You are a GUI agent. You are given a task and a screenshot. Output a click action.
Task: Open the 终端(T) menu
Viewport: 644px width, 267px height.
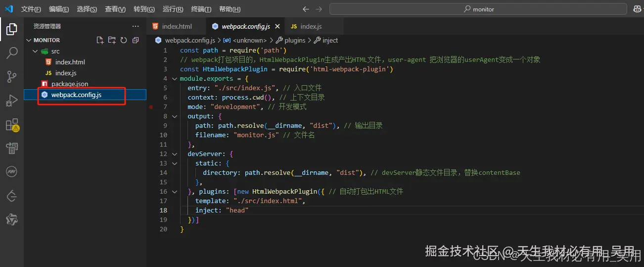pyautogui.click(x=201, y=9)
